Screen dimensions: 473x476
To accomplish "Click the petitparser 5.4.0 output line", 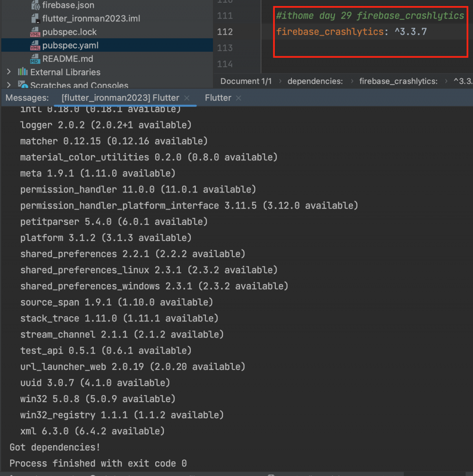I will [114, 222].
